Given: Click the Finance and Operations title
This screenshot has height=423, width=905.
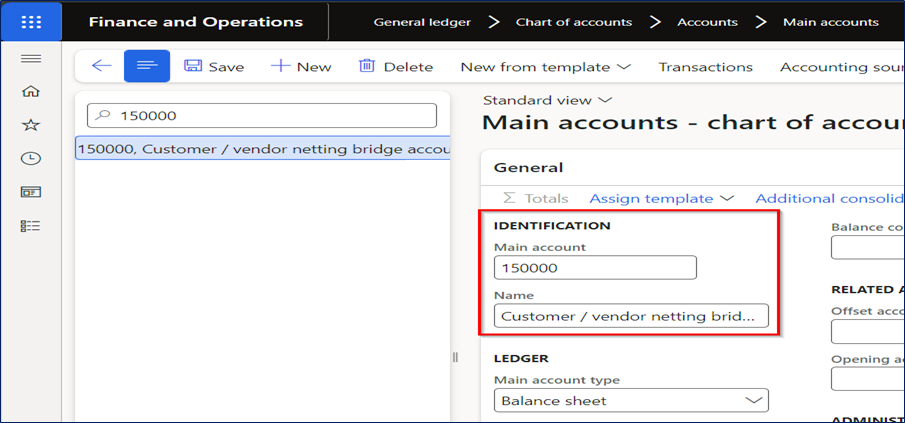Looking at the screenshot, I should [196, 22].
